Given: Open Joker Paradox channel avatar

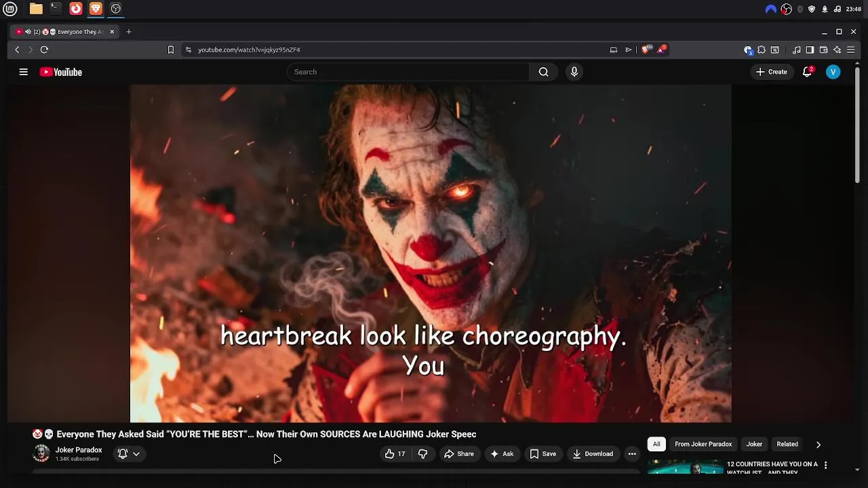Looking at the screenshot, I should point(41,453).
